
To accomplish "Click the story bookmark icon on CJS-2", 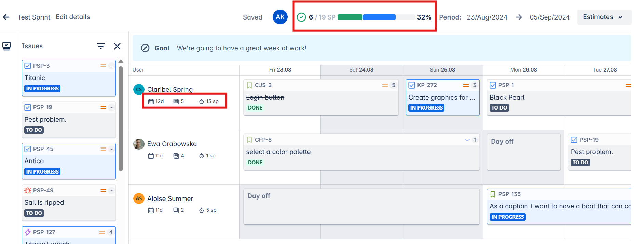I will [x=249, y=85].
